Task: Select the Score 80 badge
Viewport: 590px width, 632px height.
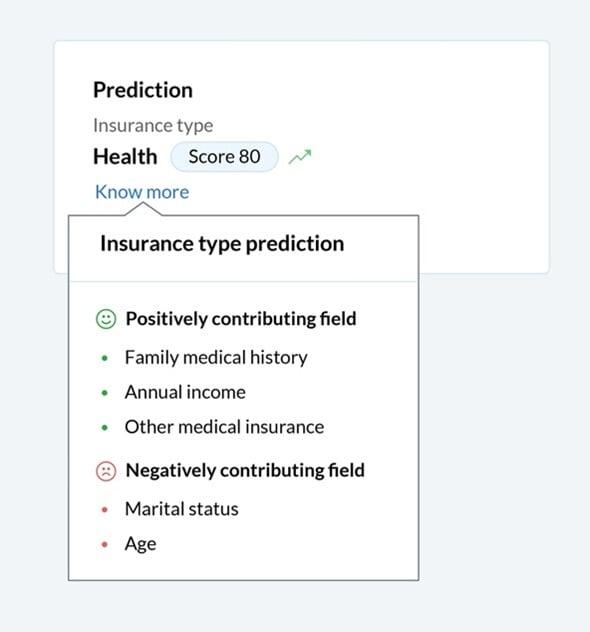Action: point(224,157)
